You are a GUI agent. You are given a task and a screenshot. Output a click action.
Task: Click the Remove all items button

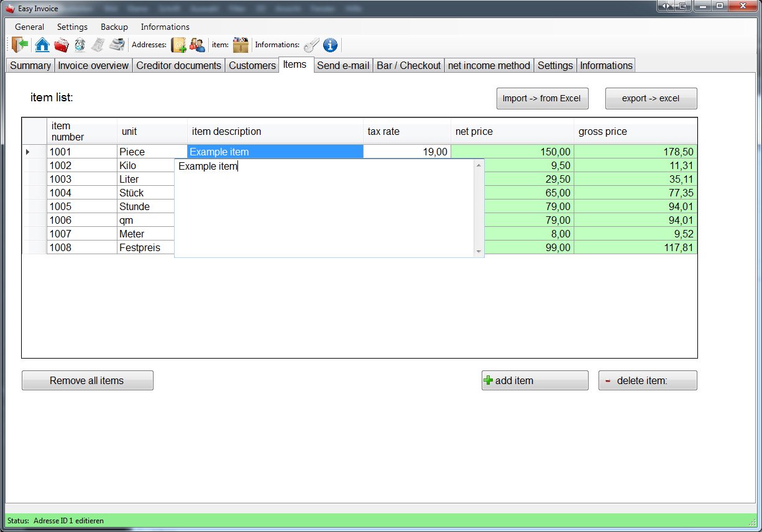[87, 380]
